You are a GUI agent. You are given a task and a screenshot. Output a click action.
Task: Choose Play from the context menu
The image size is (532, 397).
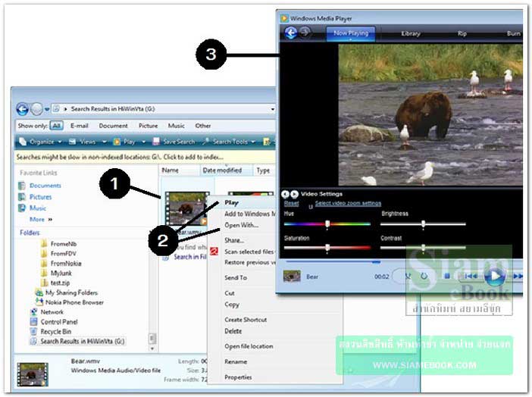pos(231,202)
